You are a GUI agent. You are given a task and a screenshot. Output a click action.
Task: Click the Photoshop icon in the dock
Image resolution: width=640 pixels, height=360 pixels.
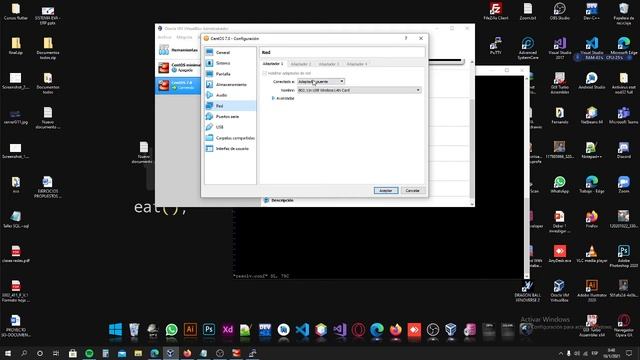pos(209,329)
